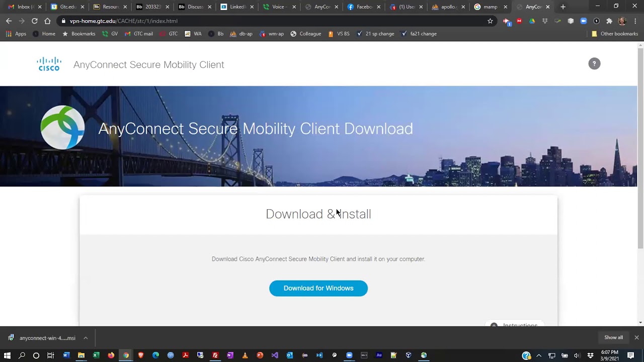The width and height of the screenshot is (644, 362).
Task: Open the 21 sp change bookmark
Action: 375,34
